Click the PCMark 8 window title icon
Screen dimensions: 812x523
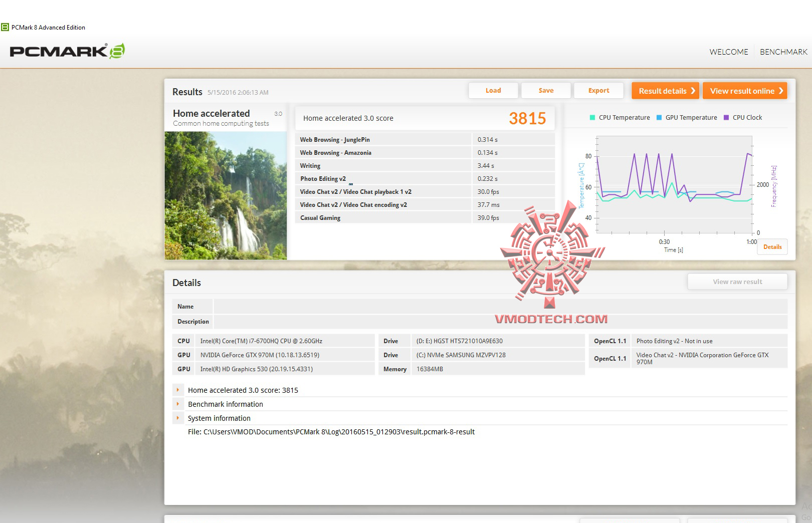5,27
